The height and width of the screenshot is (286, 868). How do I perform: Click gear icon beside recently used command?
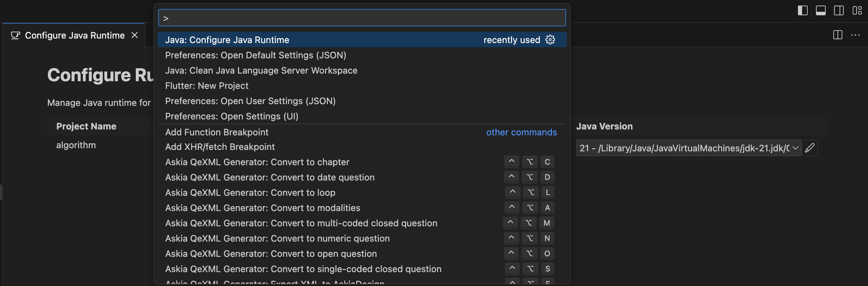click(550, 40)
